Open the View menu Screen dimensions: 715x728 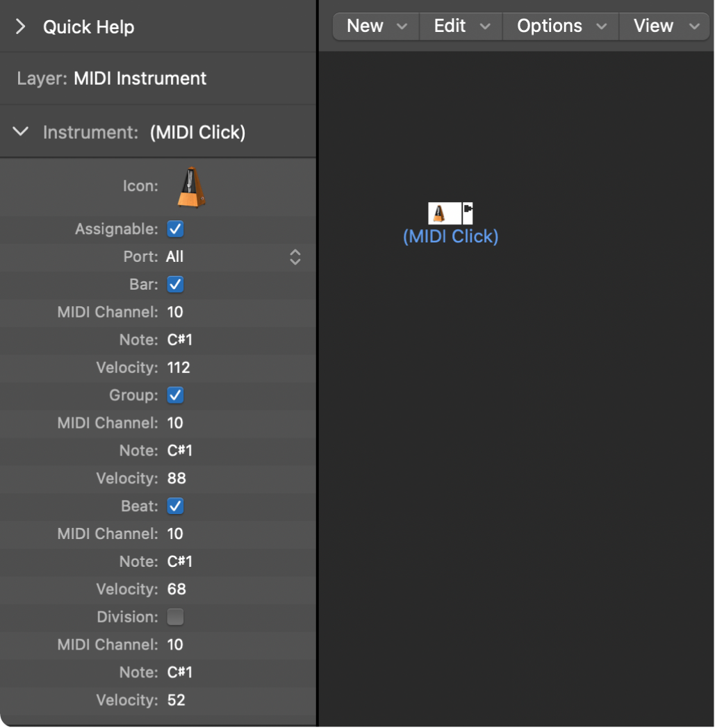pos(653,26)
